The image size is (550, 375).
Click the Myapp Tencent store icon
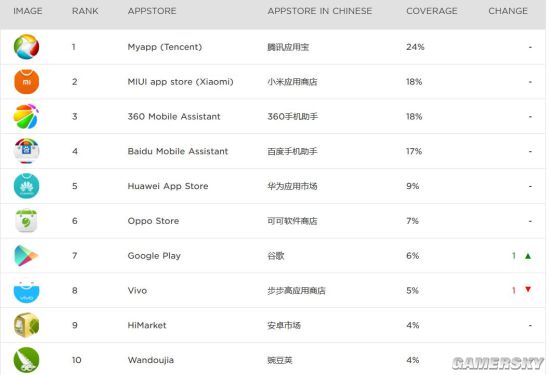(26, 47)
